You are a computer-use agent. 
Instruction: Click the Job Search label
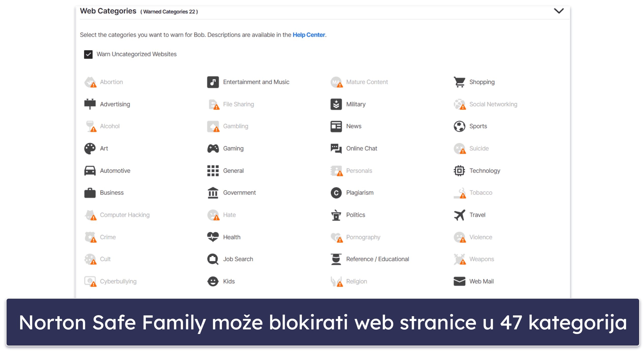click(x=238, y=259)
